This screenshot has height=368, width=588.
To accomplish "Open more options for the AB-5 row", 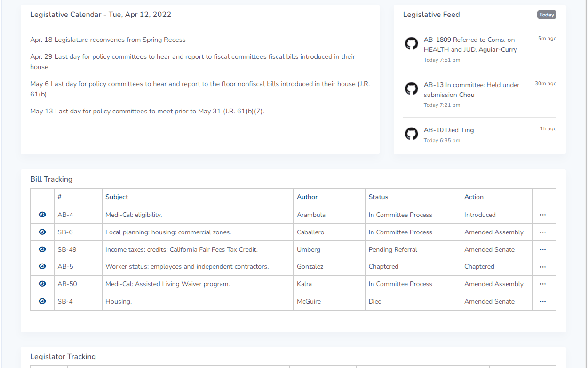I will [543, 267].
